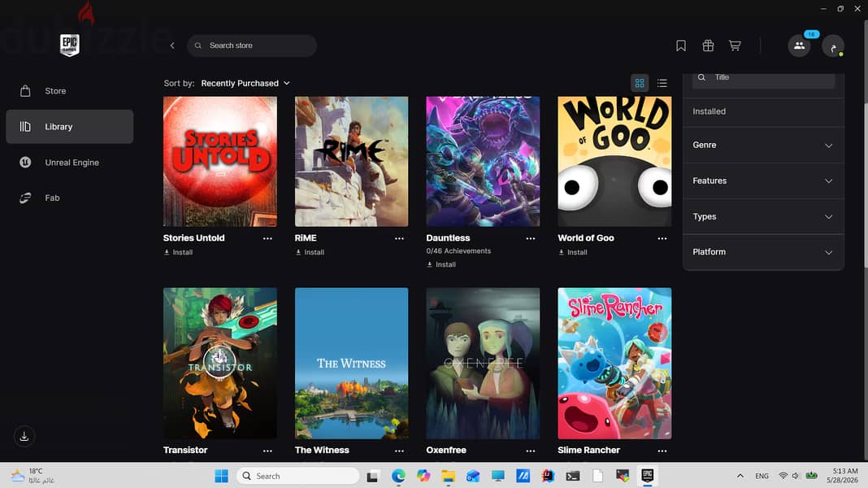This screenshot has width=868, height=488.
Task: Open more options for RiME
Action: coord(399,238)
